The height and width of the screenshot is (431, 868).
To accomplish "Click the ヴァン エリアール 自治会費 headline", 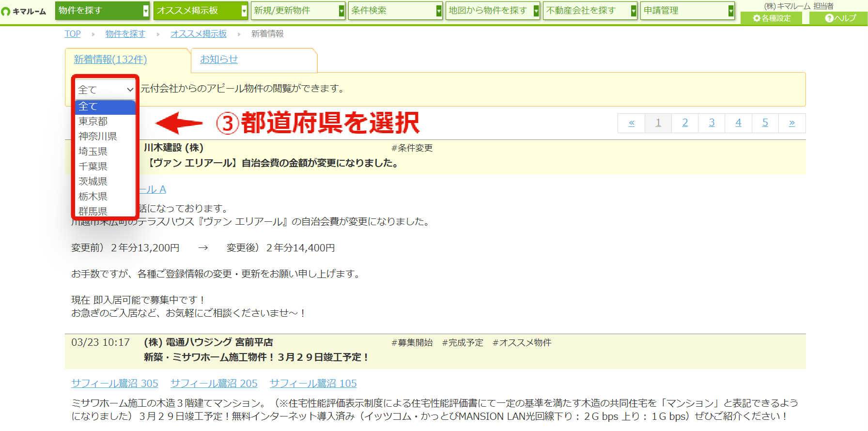I will pyautogui.click(x=273, y=163).
